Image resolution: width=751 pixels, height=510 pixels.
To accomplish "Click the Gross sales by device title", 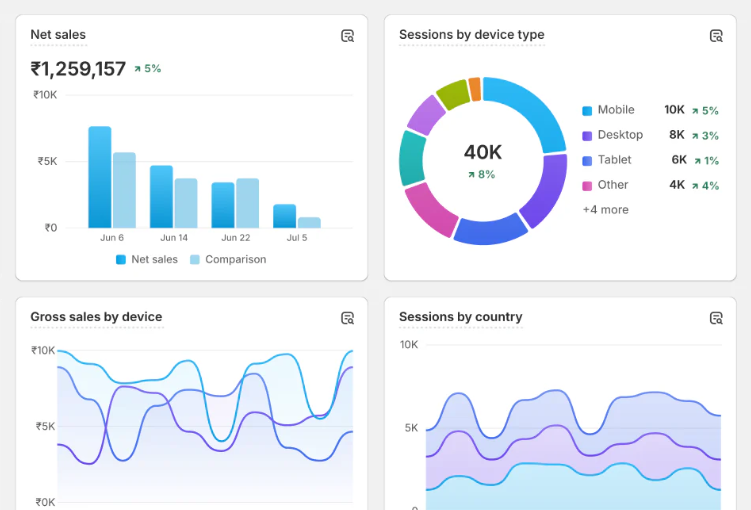I will [96, 317].
